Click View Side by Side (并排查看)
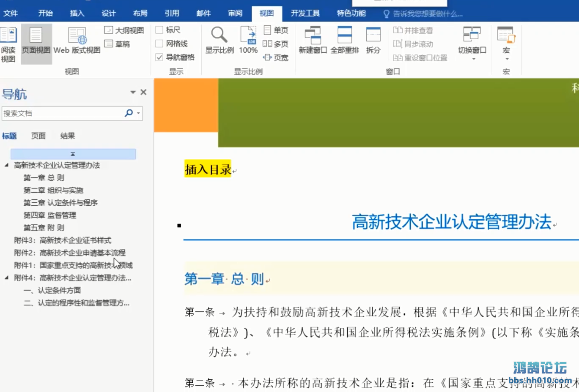Screen dimensions: 579x392 pos(413,30)
